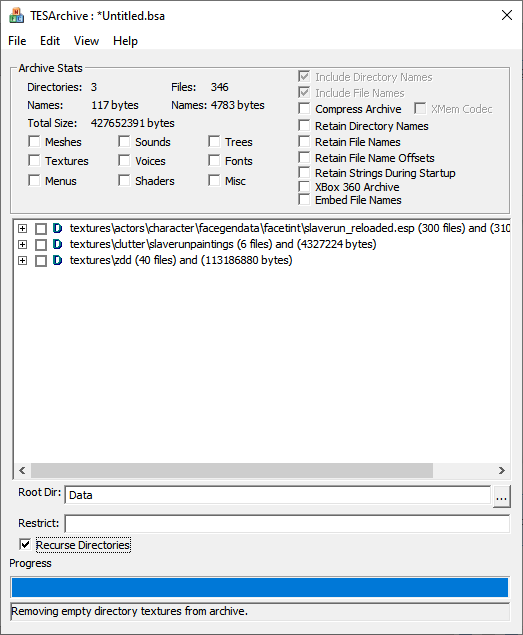Enable Compress Archive
Screen dimensions: 523x635
pyautogui.click(x=304, y=109)
